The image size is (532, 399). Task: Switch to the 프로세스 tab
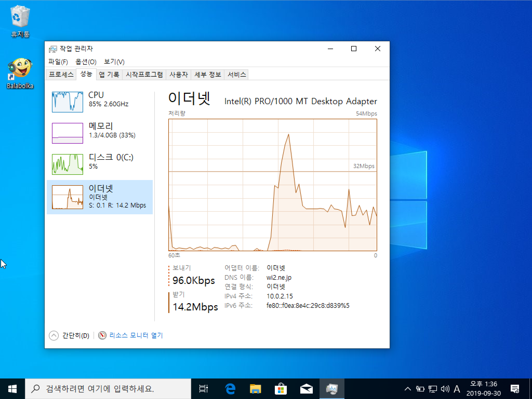coord(61,75)
